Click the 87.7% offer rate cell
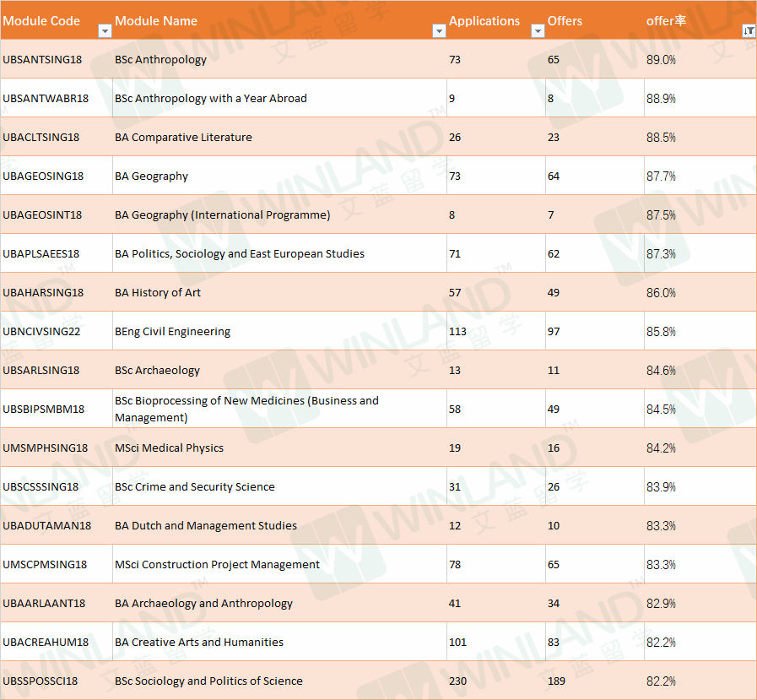The width and height of the screenshot is (757, 700). (700, 176)
